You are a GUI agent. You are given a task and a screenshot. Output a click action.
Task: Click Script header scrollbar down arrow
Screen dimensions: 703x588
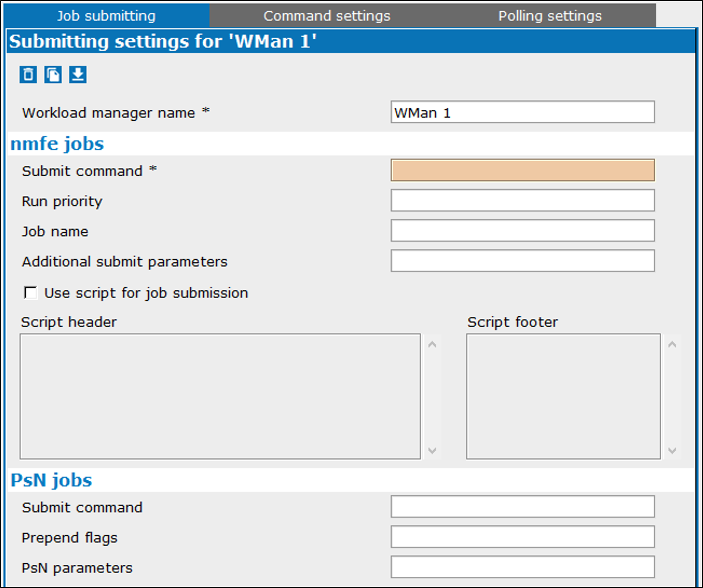click(x=432, y=451)
